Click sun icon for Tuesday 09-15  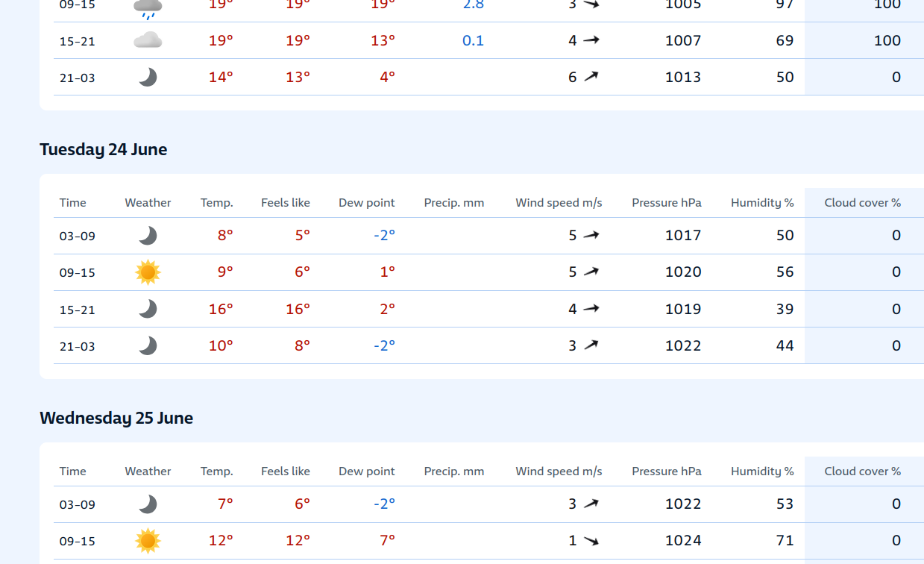pos(148,272)
